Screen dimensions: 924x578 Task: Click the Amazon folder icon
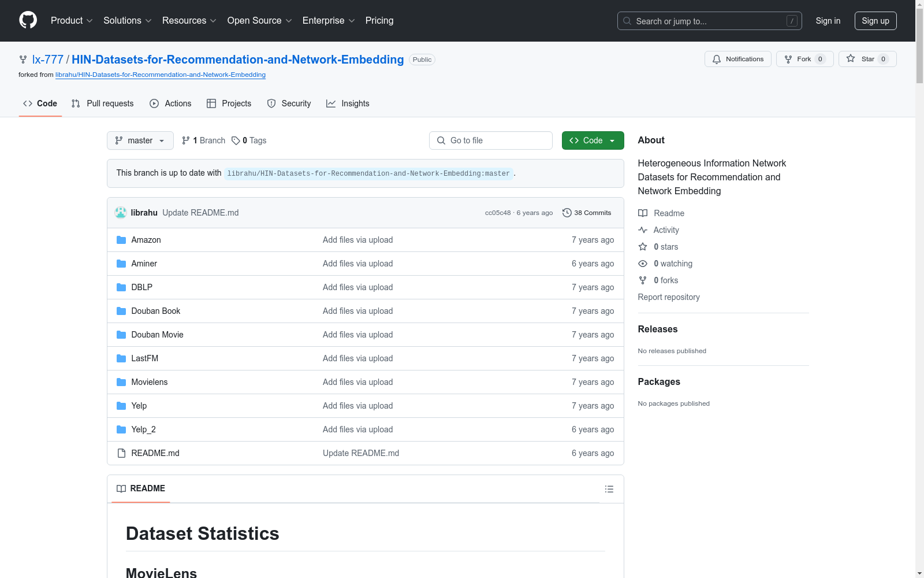pyautogui.click(x=121, y=240)
